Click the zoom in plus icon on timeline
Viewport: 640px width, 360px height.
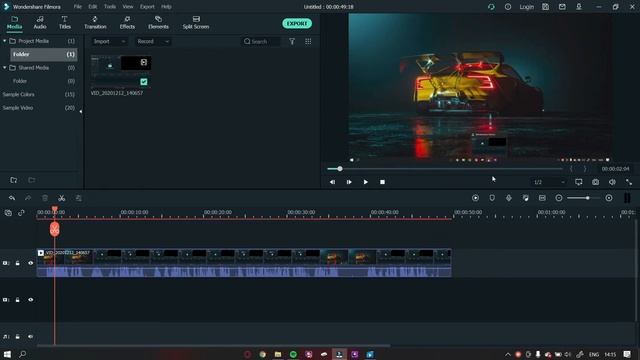tap(609, 198)
